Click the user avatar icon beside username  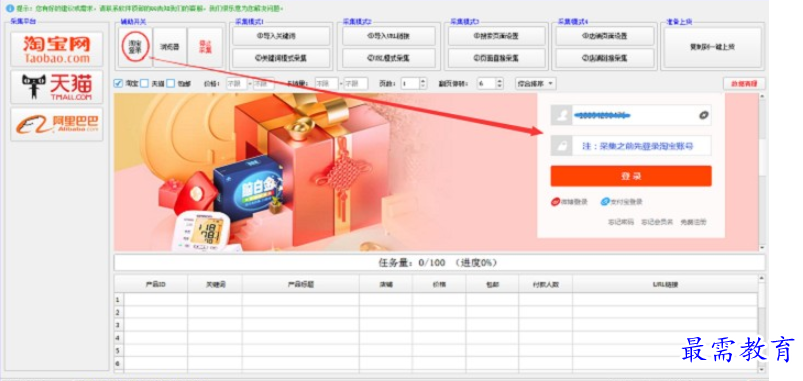(x=561, y=115)
